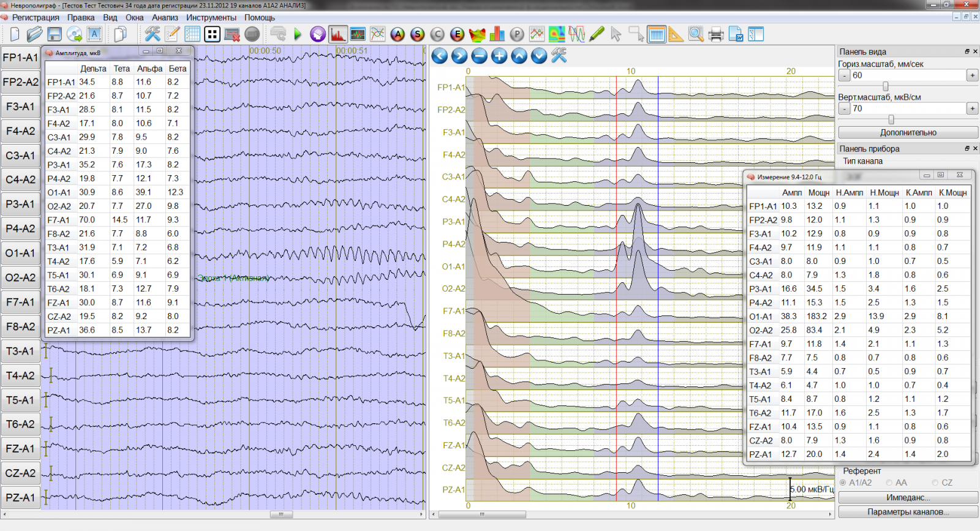Select the A1/A2 reference radio button

[843, 483]
